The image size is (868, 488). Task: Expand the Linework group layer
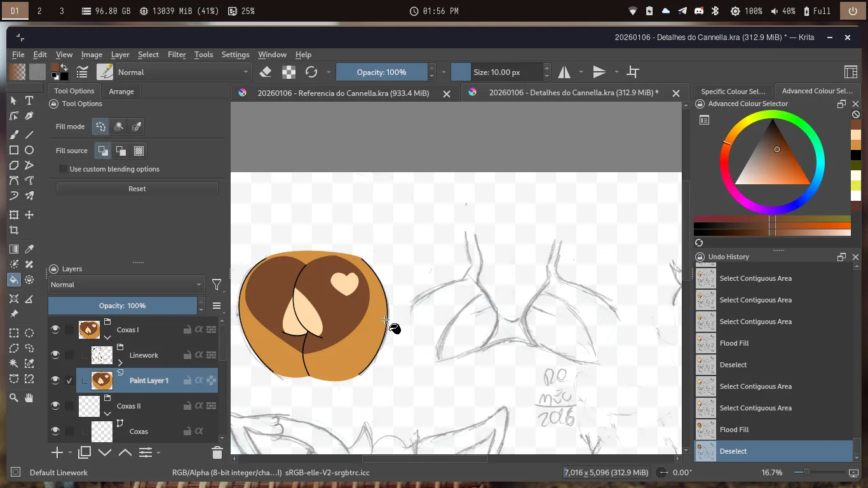pyautogui.click(x=120, y=363)
